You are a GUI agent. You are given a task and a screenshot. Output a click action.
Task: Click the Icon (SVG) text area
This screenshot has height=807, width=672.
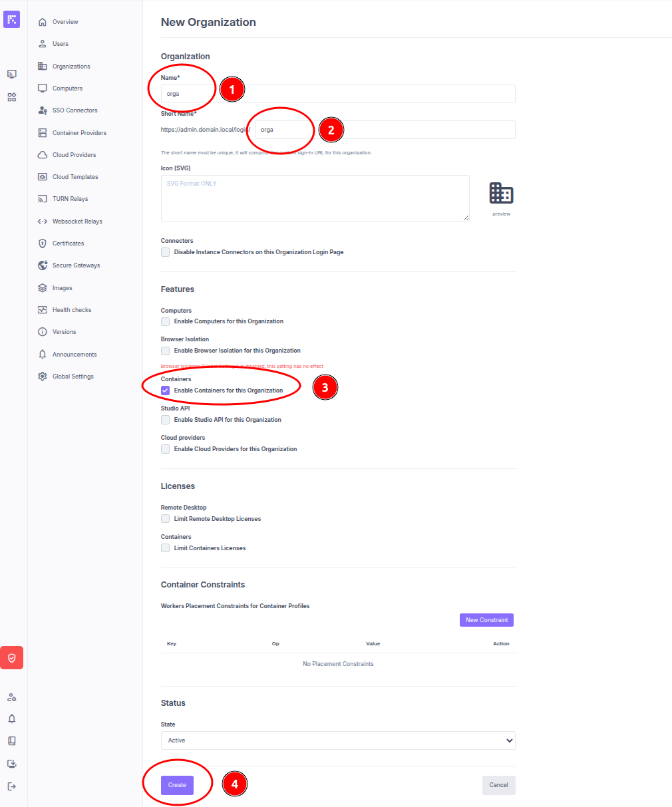pos(315,198)
